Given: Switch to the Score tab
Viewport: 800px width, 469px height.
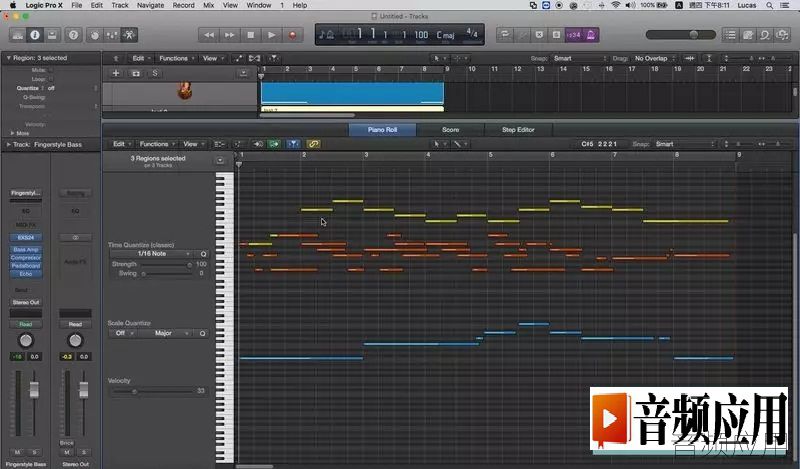Looking at the screenshot, I should [451, 130].
